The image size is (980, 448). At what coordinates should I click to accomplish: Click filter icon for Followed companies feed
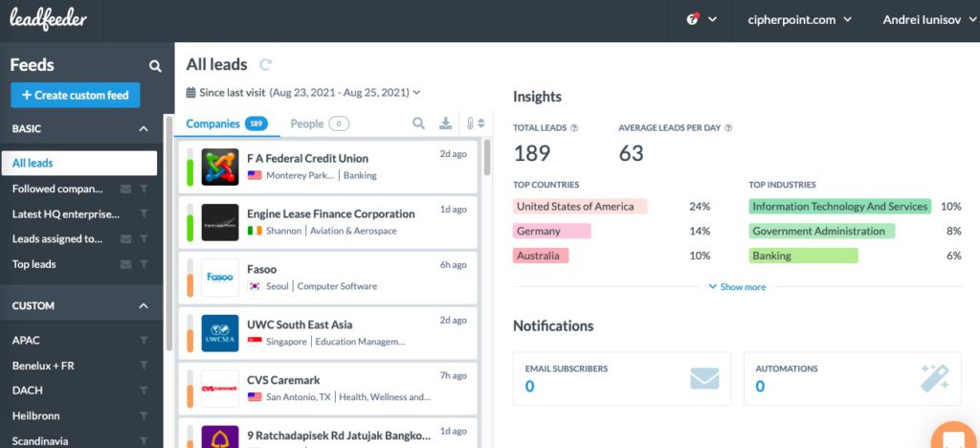point(144,189)
